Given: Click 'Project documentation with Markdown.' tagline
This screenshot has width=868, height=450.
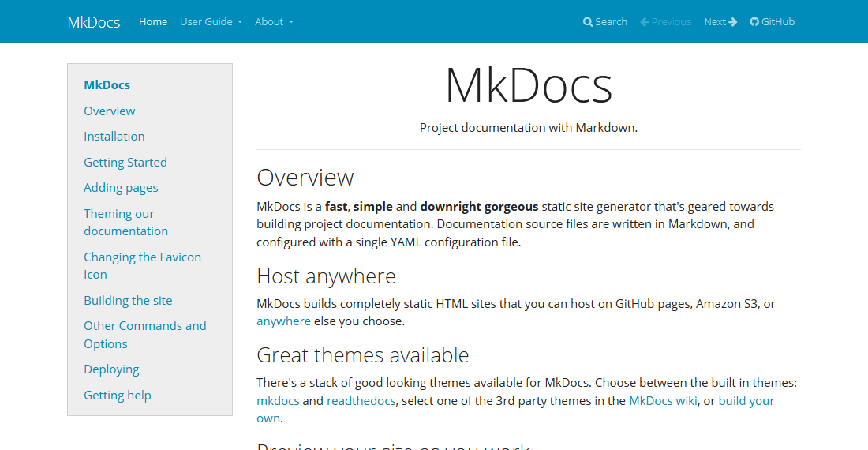Looking at the screenshot, I should pos(529,128).
